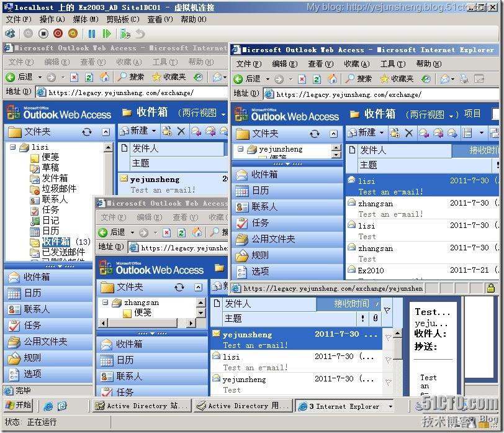Click the flag icon on yejunsheng message in zhangsan inbox
The height and width of the screenshot is (433, 504).
coord(389,337)
